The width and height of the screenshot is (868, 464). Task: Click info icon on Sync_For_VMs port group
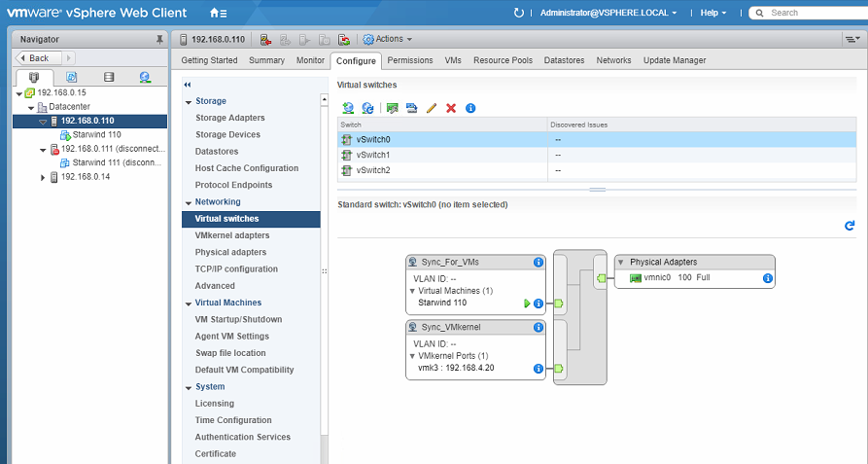click(538, 262)
